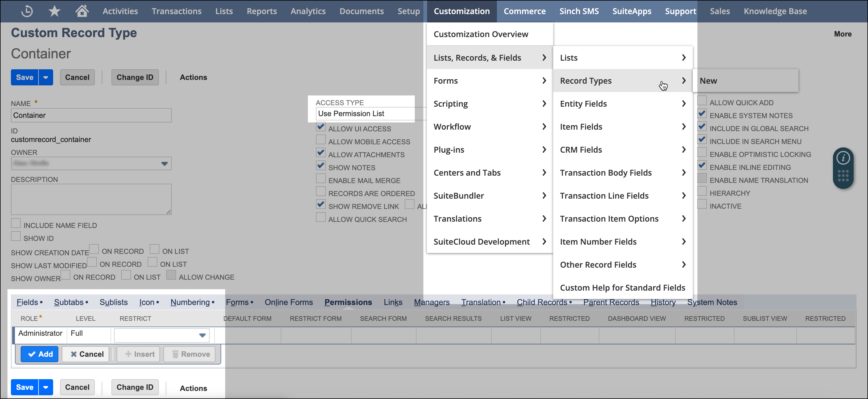Go to Home via house icon
The height and width of the screenshot is (399, 868).
click(x=82, y=11)
